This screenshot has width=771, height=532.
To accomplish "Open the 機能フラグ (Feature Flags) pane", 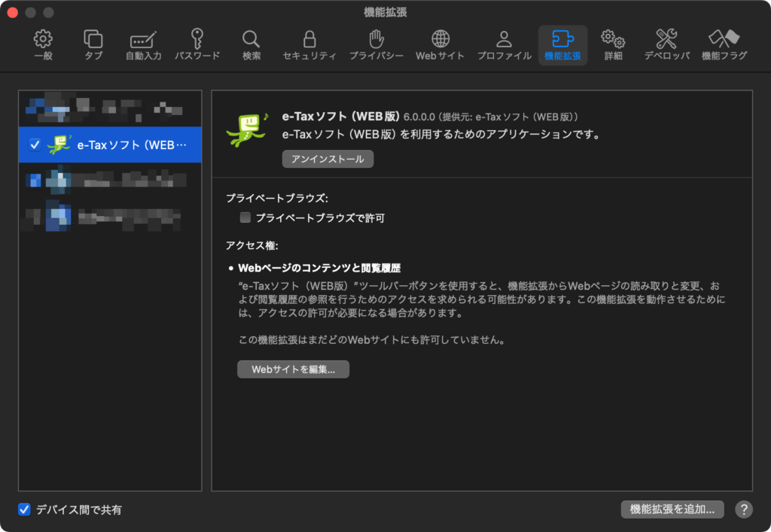I will pyautogui.click(x=724, y=45).
